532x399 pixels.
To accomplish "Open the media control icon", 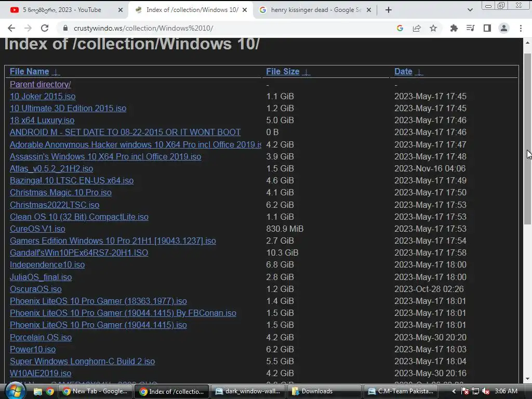I will pyautogui.click(x=471, y=28).
